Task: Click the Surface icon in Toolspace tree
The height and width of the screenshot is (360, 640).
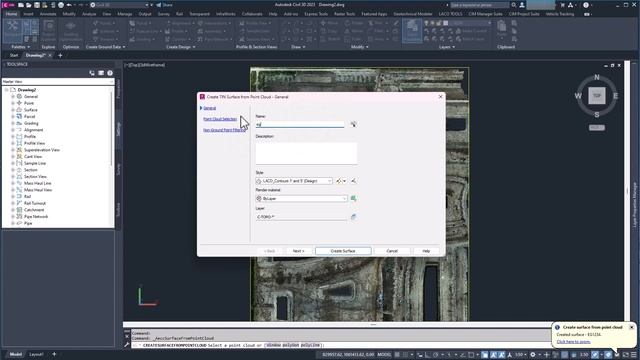Action: 19,110
